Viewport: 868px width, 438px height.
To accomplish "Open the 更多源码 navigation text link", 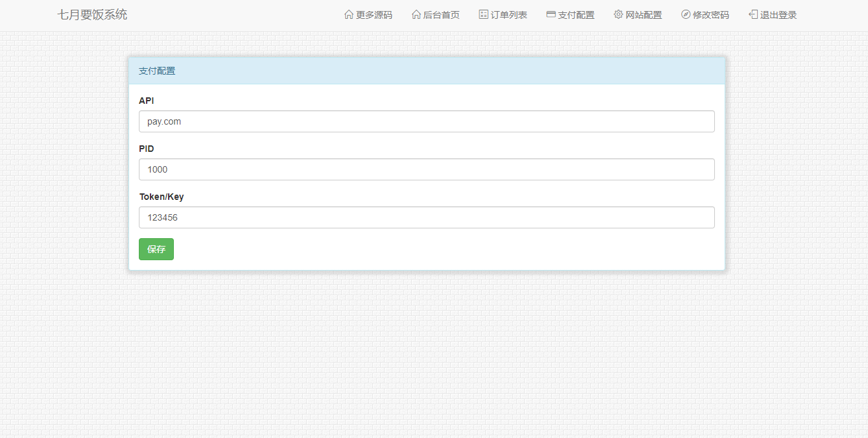I will (374, 15).
